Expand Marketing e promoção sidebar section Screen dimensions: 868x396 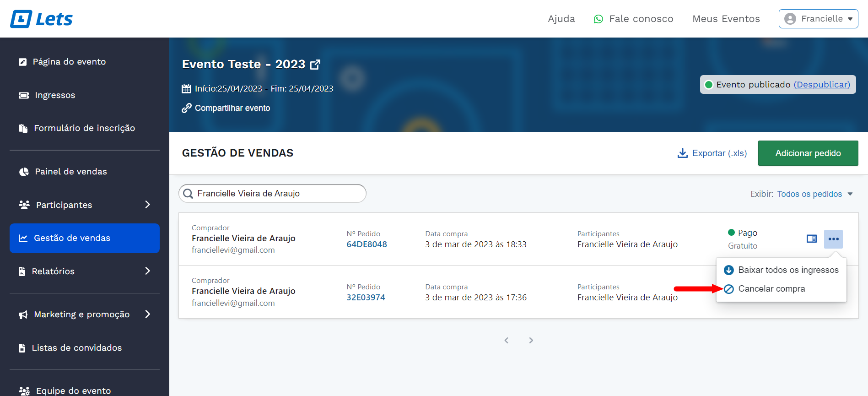click(147, 314)
